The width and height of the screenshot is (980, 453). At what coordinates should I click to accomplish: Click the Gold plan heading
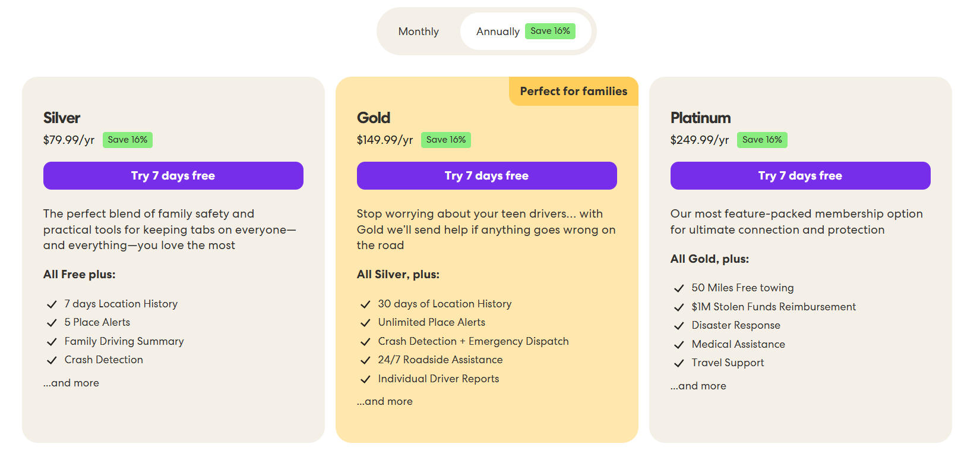pos(373,118)
